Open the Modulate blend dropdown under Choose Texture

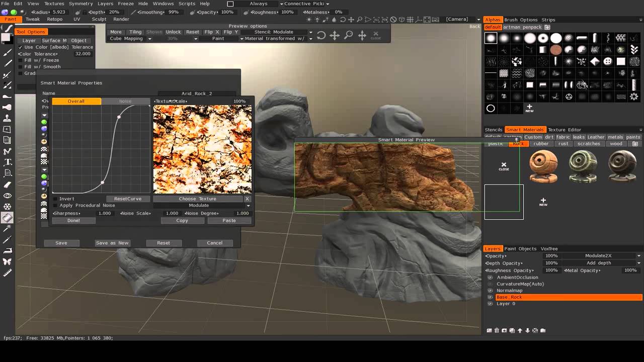point(202,206)
